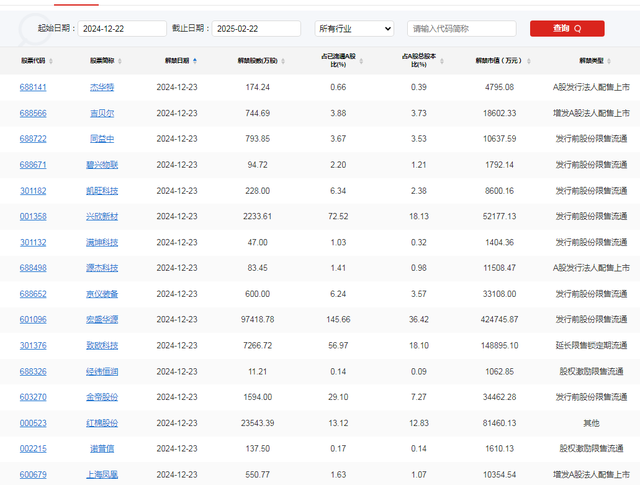
Task: Open stock name link 致欧科技
Action: pyautogui.click(x=102, y=345)
